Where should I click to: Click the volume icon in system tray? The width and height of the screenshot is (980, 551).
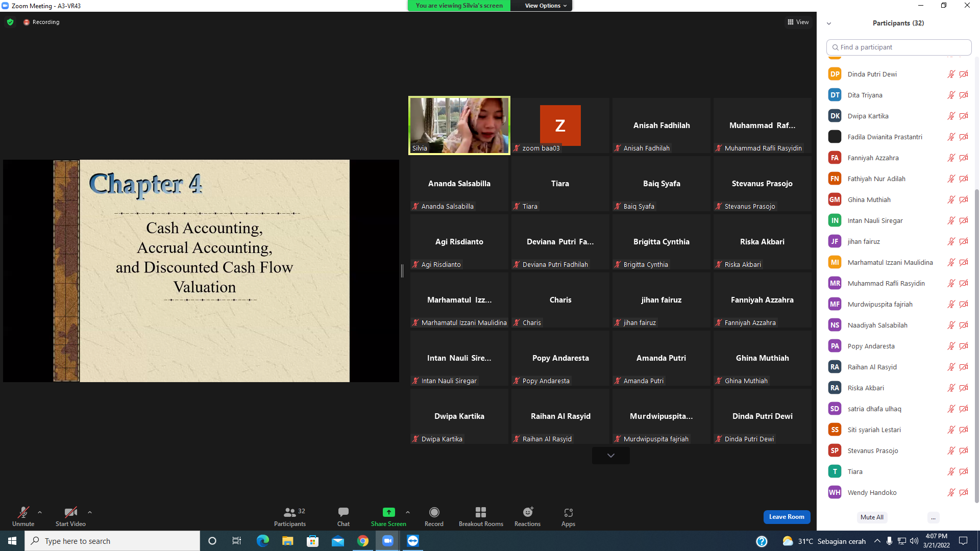coord(914,541)
